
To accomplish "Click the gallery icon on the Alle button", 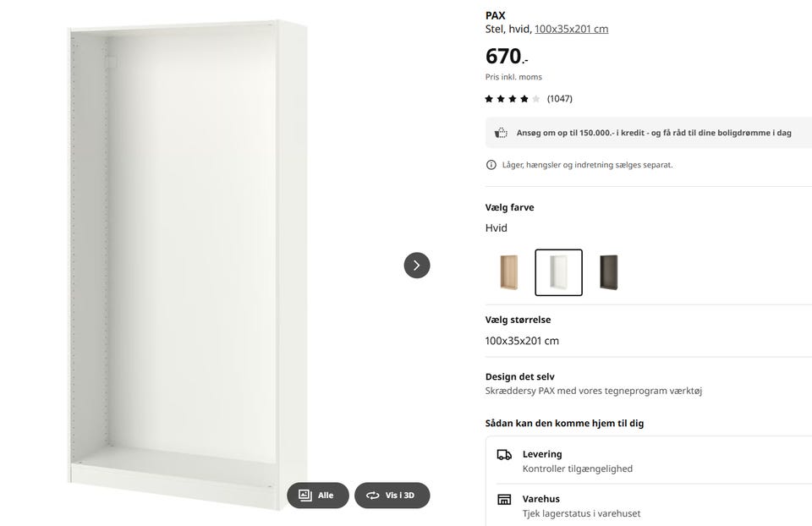I will tap(305, 496).
